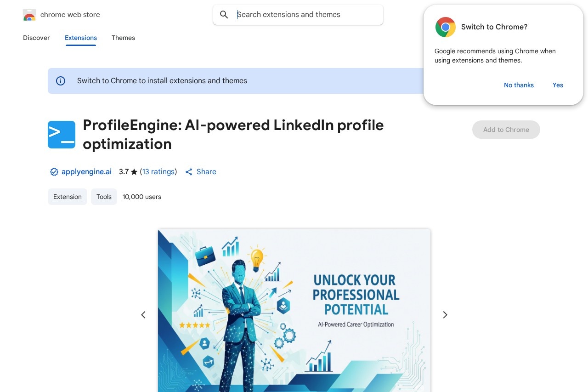
Task: Click the search magnifier icon
Action: pyautogui.click(x=224, y=14)
